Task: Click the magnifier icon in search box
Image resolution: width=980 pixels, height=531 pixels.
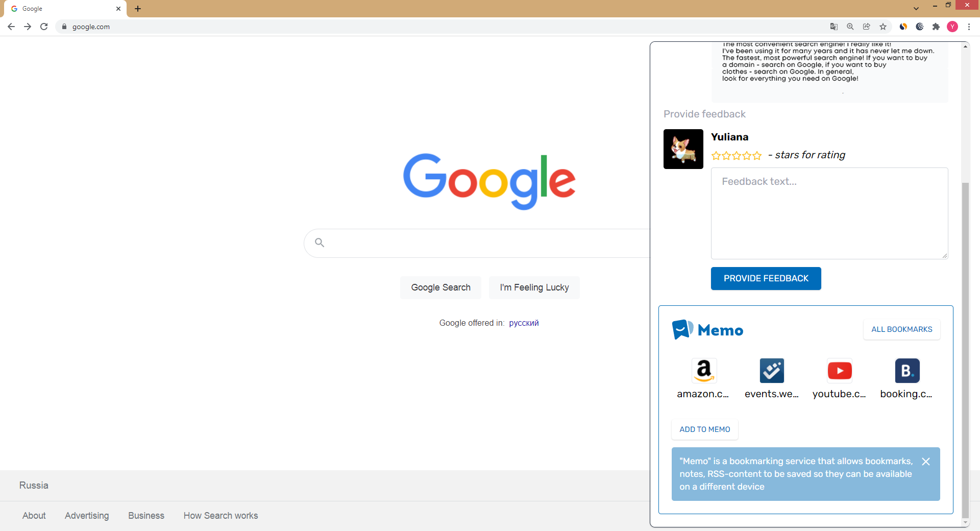Action: click(x=320, y=243)
